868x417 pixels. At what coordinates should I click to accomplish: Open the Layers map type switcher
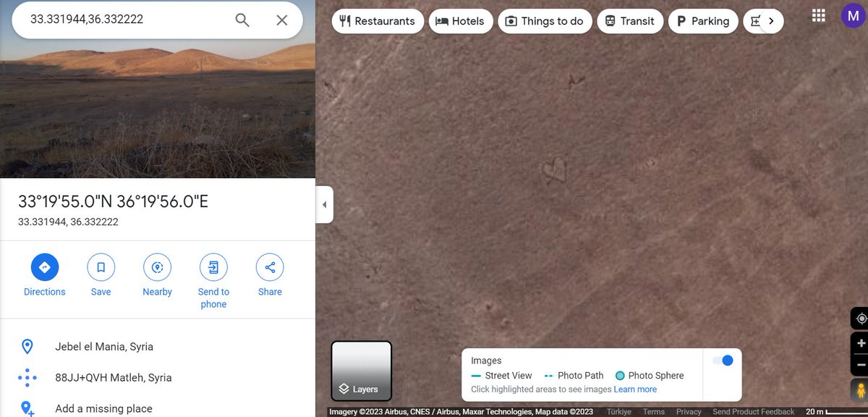click(362, 371)
